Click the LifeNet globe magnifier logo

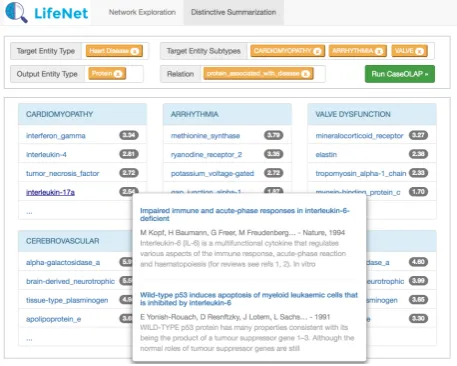tap(16, 12)
